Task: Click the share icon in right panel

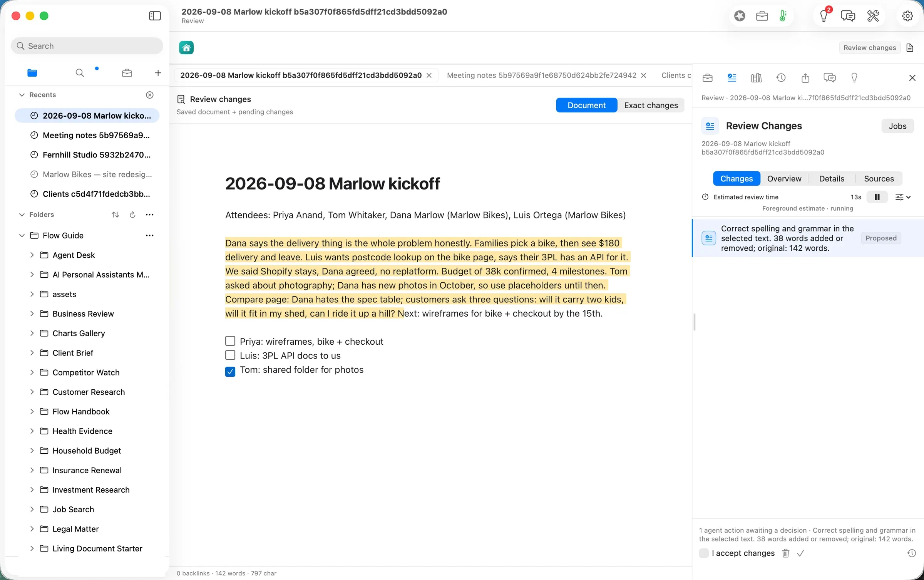Action: [805, 78]
